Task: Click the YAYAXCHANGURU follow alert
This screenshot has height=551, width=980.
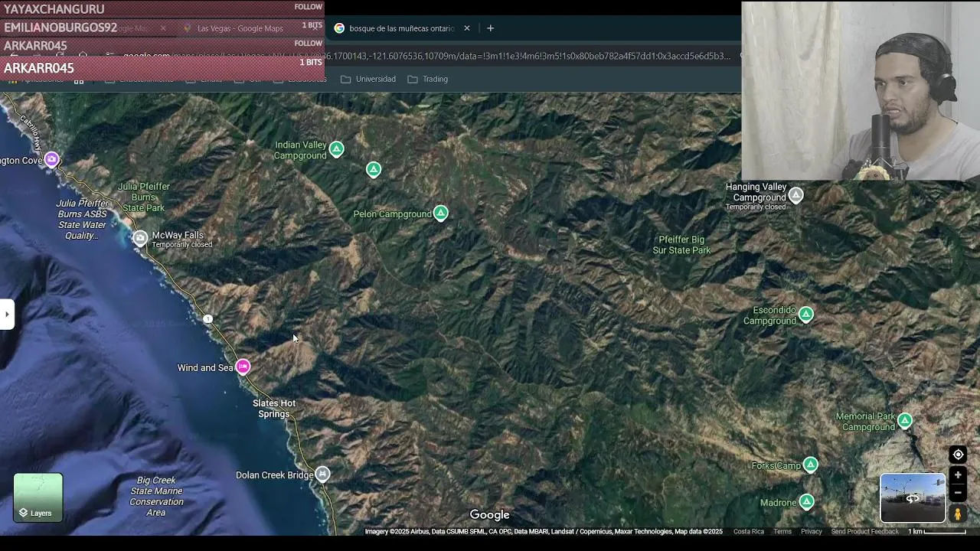Action: coord(162,8)
